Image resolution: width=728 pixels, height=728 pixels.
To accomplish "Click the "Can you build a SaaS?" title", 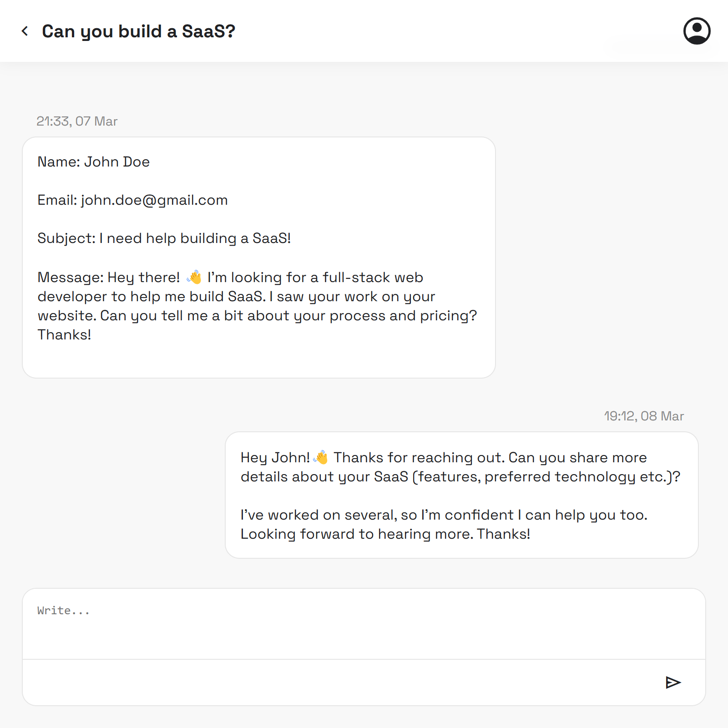I will click(138, 31).
